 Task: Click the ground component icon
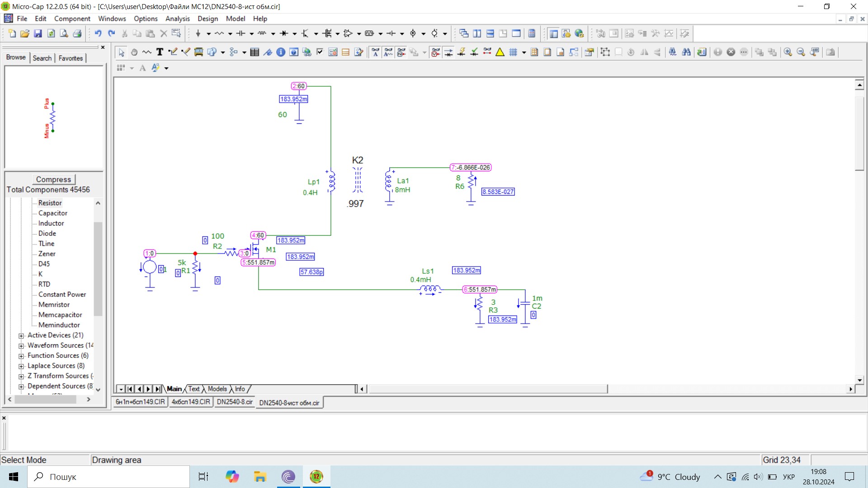click(x=198, y=33)
